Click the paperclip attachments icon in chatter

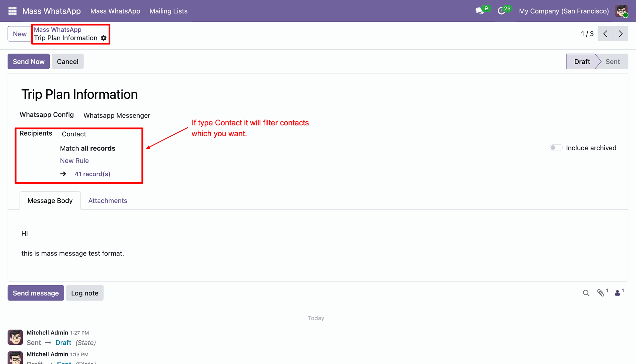pyautogui.click(x=601, y=293)
